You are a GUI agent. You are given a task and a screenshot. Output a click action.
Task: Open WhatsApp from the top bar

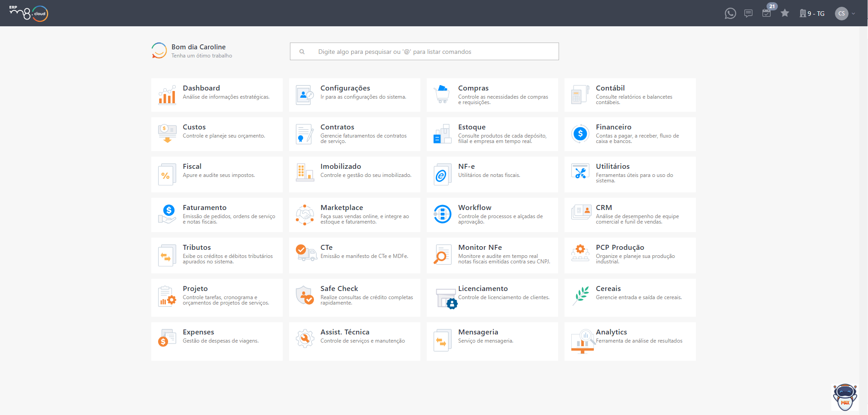click(730, 14)
